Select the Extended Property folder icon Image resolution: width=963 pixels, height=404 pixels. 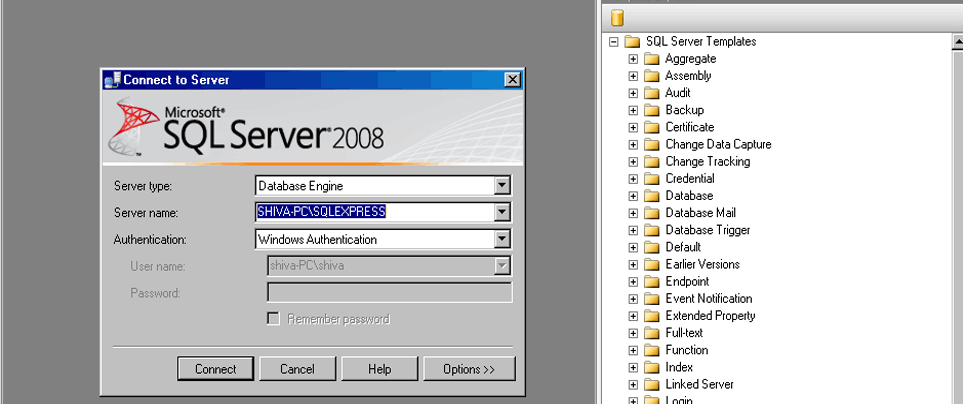[652, 316]
